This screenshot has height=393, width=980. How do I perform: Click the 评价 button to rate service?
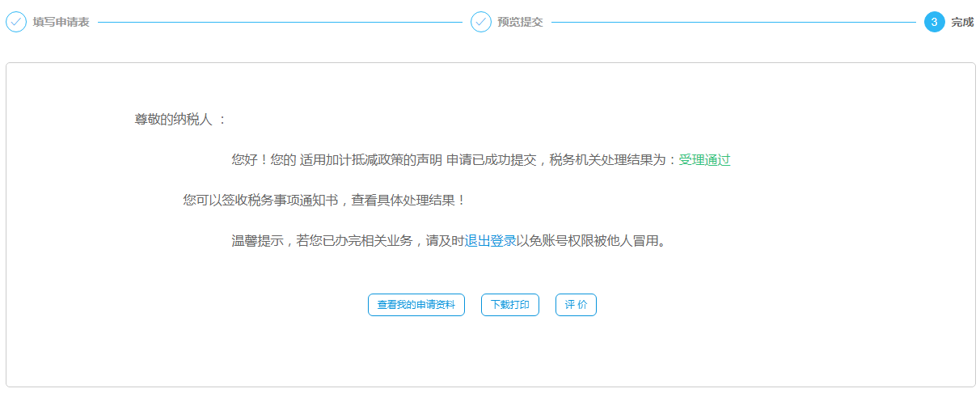[x=576, y=305]
